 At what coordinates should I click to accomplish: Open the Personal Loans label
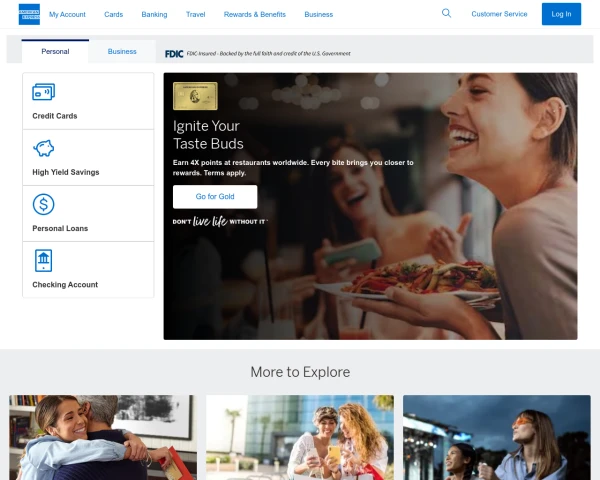pyautogui.click(x=60, y=229)
